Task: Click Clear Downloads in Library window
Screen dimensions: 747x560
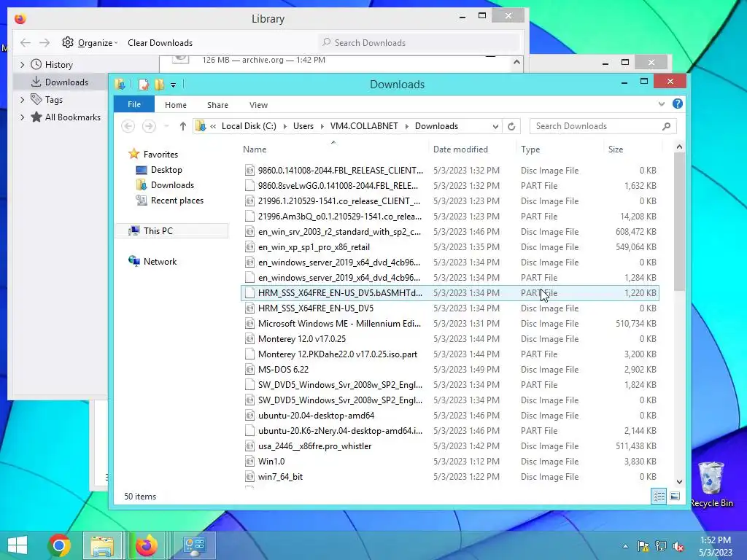Action: (x=160, y=43)
